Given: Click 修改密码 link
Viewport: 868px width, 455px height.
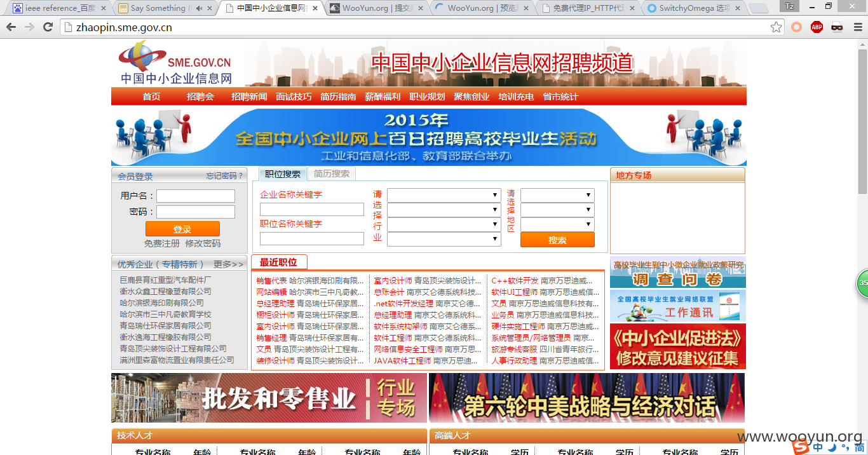Looking at the screenshot, I should tap(203, 243).
